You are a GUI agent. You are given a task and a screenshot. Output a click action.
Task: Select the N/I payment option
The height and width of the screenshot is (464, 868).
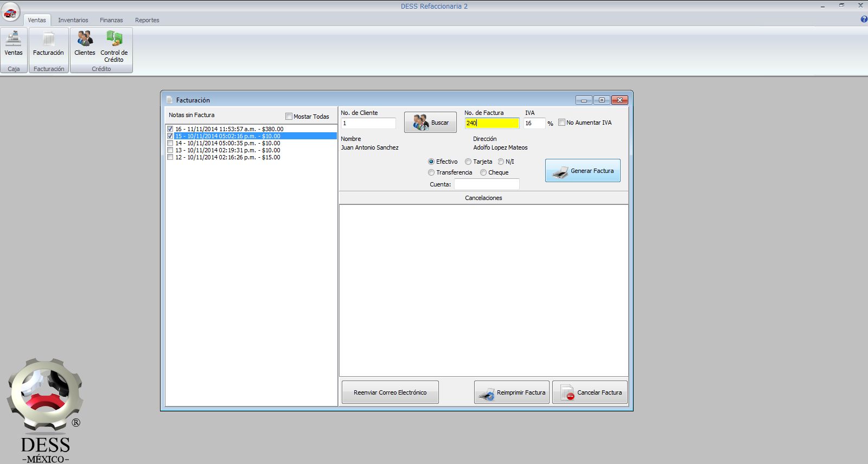pos(501,162)
